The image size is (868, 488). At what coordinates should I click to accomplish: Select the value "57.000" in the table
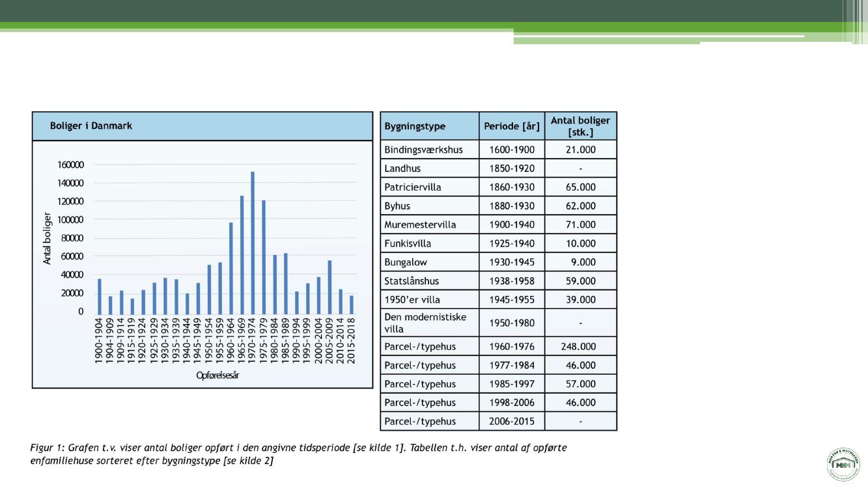click(x=580, y=384)
